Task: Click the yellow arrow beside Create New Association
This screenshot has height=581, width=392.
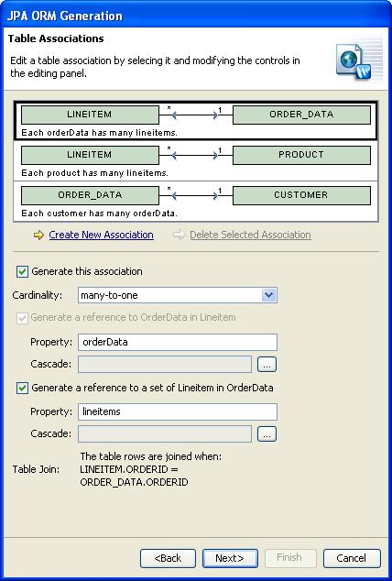Action: [38, 235]
